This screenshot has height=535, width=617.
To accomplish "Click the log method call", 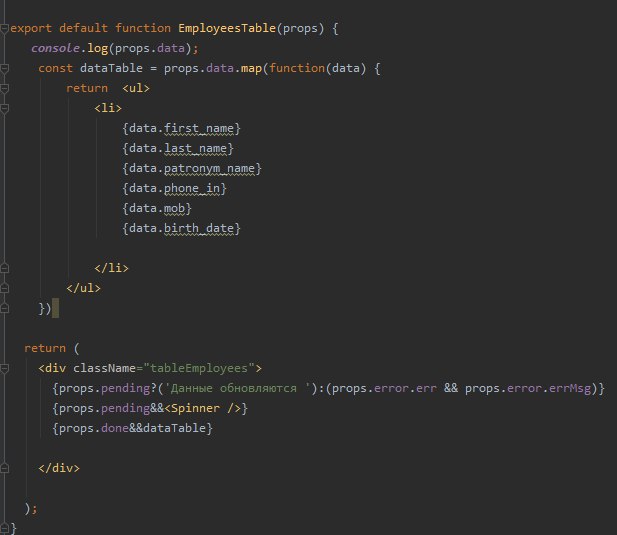I will tap(98, 48).
